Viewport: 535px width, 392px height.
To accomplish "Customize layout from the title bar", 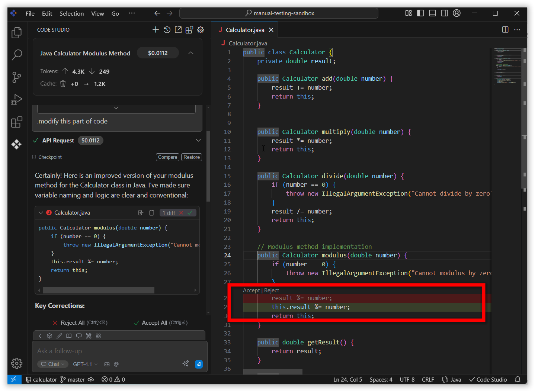I will click(x=409, y=13).
